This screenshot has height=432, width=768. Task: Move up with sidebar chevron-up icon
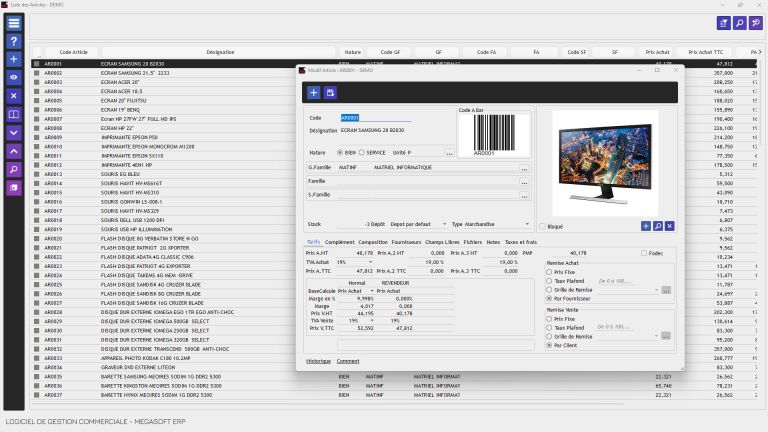(x=14, y=151)
